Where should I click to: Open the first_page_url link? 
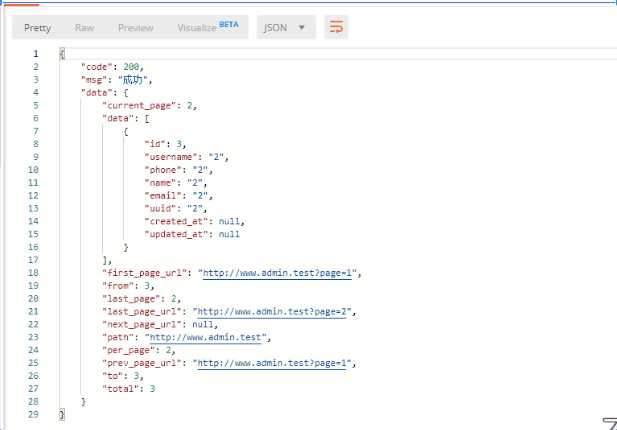(x=277, y=273)
